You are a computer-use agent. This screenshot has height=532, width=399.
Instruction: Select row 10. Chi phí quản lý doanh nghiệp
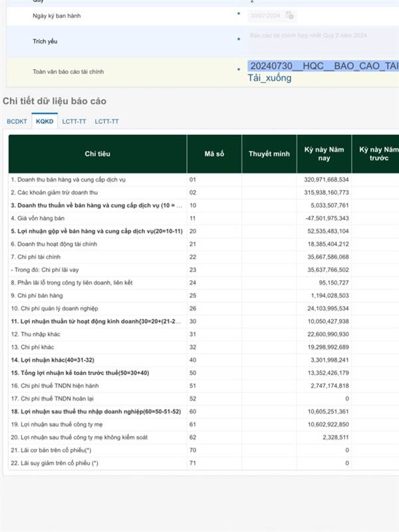(203, 309)
